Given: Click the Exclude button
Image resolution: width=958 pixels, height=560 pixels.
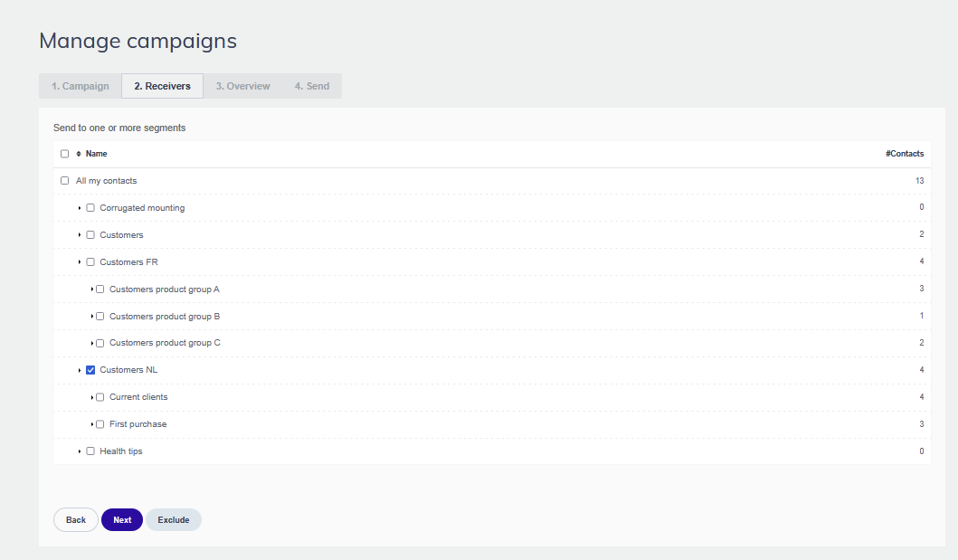Looking at the screenshot, I should pos(174,519).
